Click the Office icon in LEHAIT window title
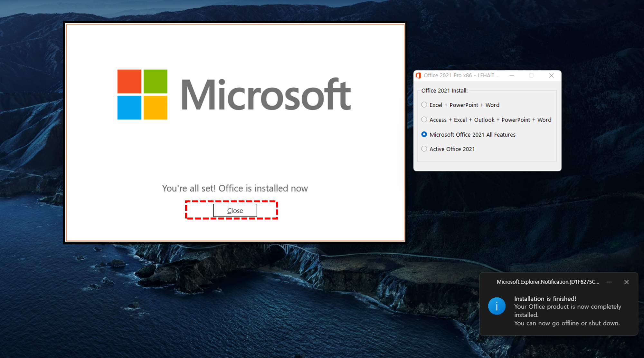This screenshot has width=644, height=358. tap(418, 75)
